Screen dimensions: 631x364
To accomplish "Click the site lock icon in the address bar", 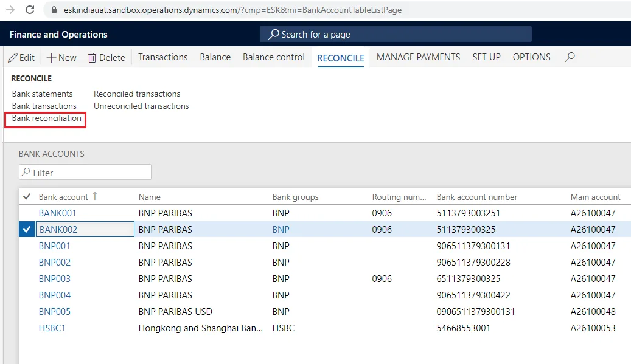I will pos(54,10).
